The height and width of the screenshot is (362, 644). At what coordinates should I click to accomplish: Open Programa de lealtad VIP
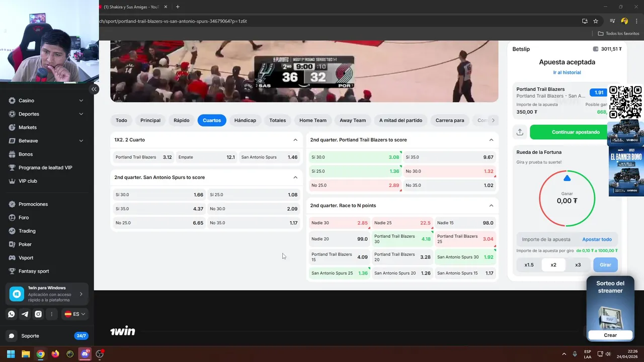point(45,167)
